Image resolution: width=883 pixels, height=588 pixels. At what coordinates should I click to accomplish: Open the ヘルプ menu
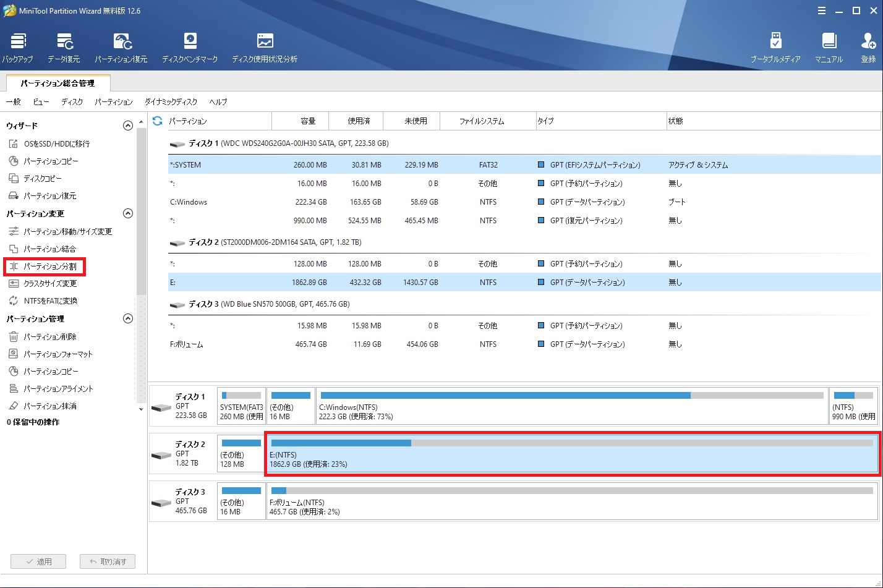click(218, 102)
